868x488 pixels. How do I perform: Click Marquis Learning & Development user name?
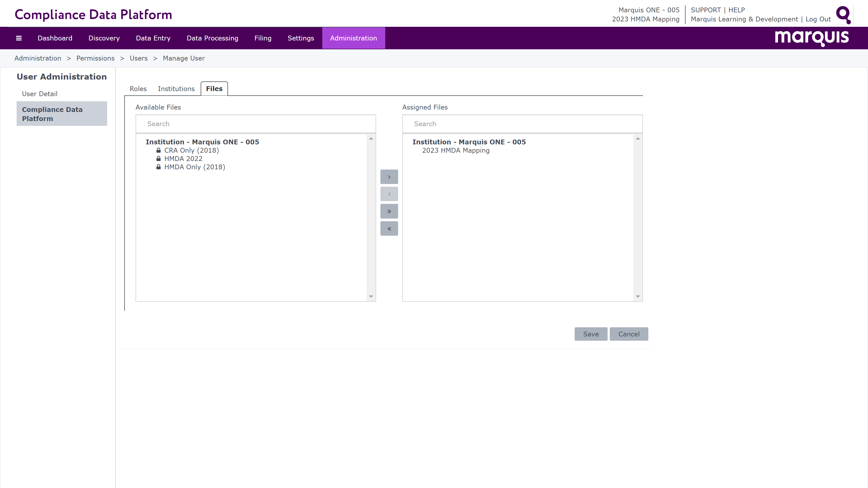click(744, 19)
